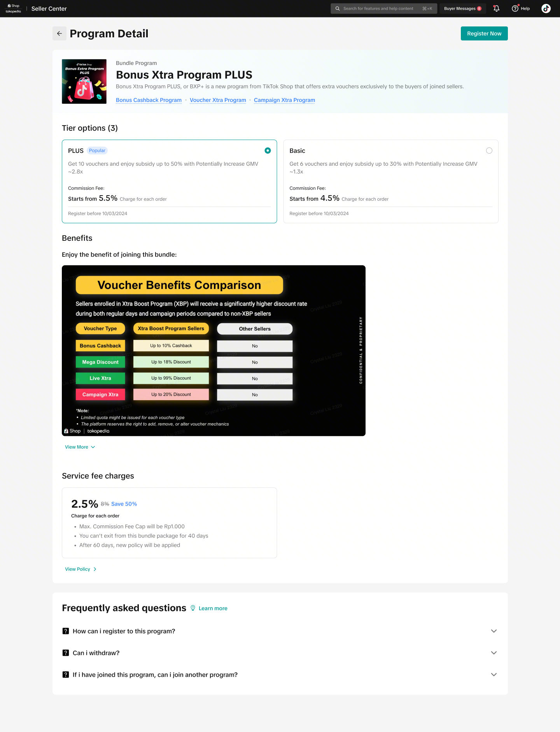Click Learn more next to FAQ
Screen dimensions: 560x732
(213, 608)
